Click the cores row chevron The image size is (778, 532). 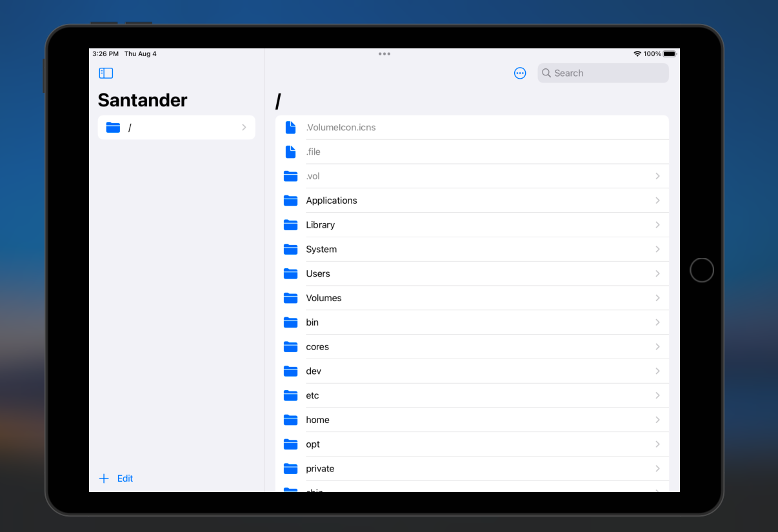[x=657, y=347]
